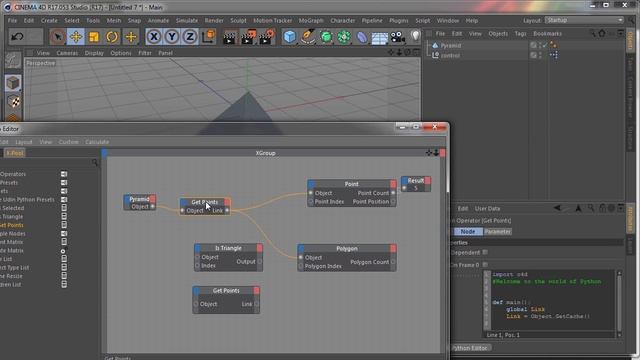
Task: Click the Is Triangle node title bar
Action: pyautogui.click(x=228, y=248)
